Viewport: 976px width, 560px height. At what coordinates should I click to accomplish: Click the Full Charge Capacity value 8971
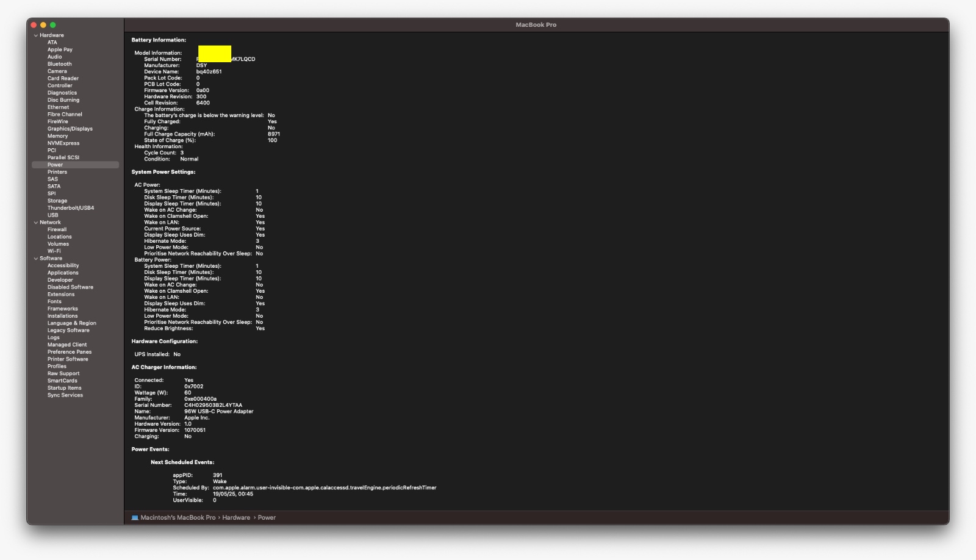tap(274, 134)
